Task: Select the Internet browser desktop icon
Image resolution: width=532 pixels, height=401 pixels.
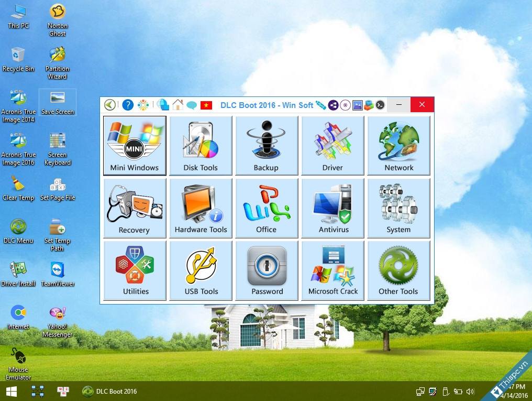Action: coord(18,318)
